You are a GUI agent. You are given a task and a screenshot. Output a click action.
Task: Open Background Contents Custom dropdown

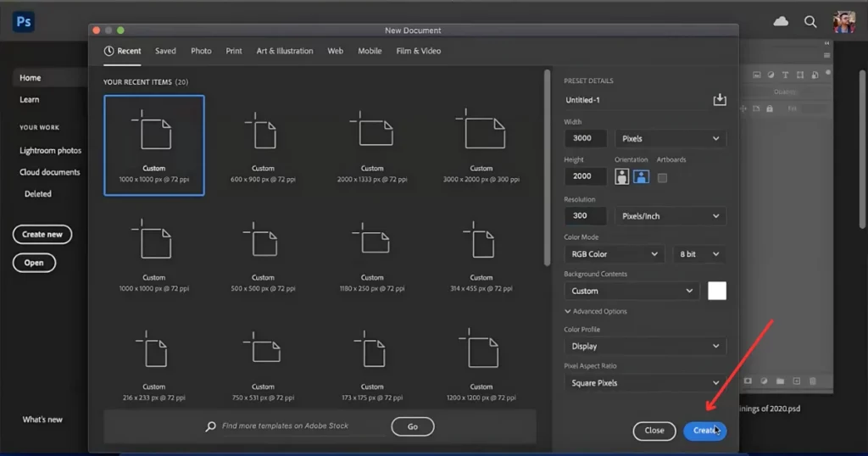(x=631, y=291)
